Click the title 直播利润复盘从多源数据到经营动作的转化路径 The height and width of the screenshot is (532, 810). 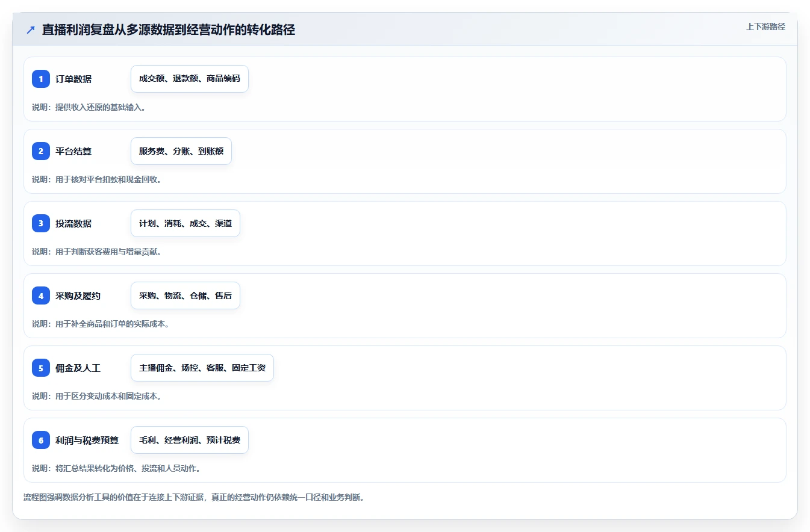[169, 30]
